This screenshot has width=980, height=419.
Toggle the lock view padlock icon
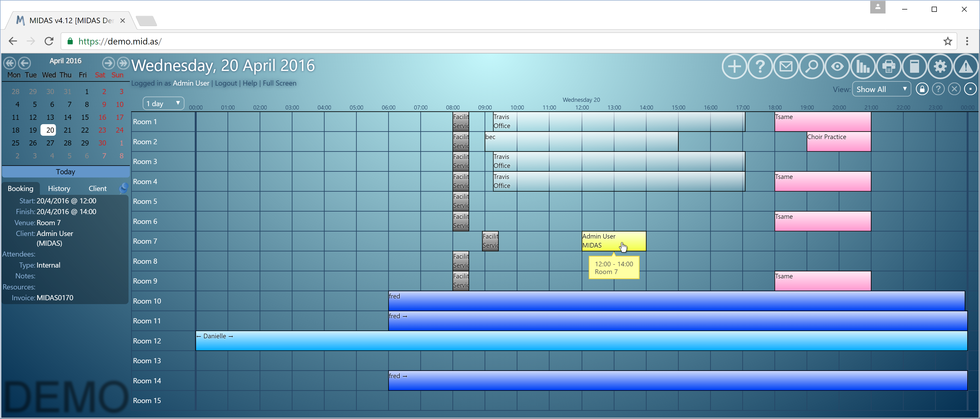tap(922, 89)
